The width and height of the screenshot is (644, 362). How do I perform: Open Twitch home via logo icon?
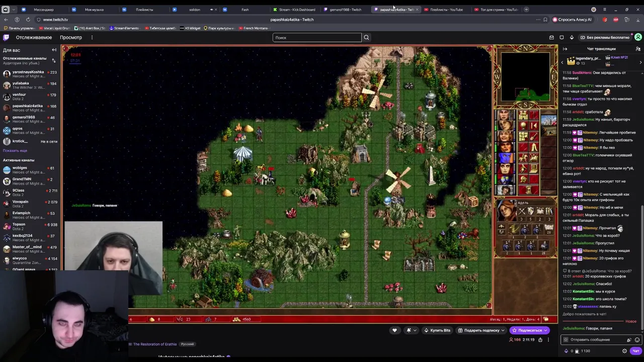pyautogui.click(x=6, y=37)
